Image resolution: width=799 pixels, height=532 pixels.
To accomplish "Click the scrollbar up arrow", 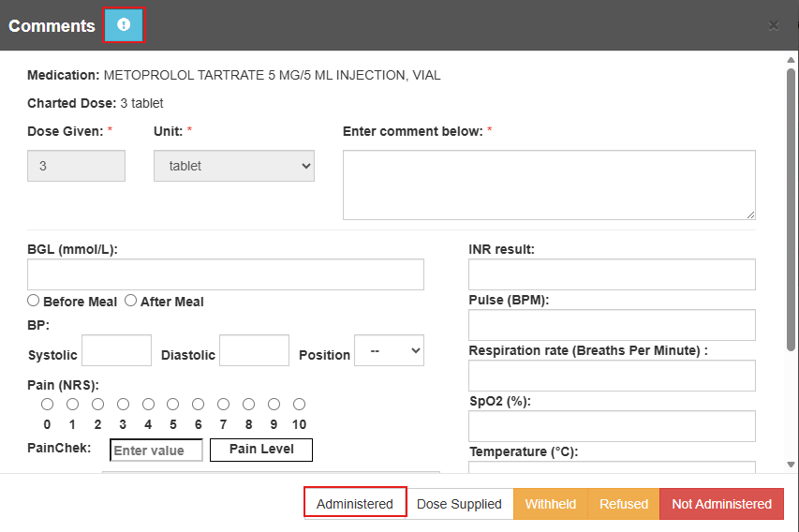I will [x=791, y=60].
